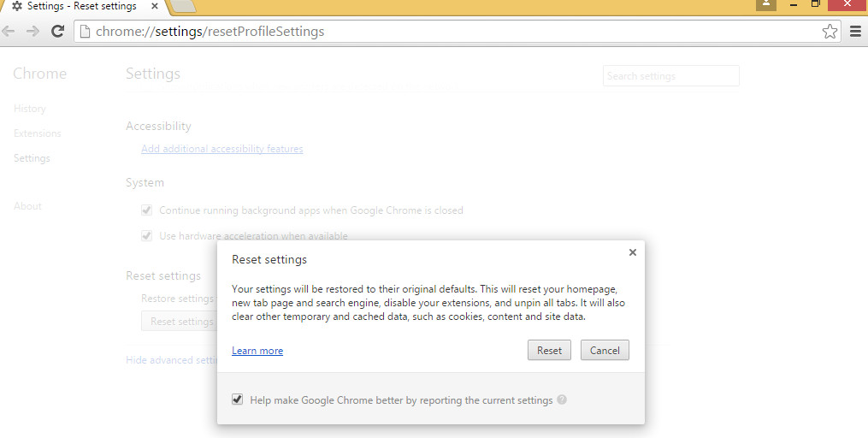Click the page icon in address bar
The height and width of the screenshot is (438, 868).
coord(84,32)
